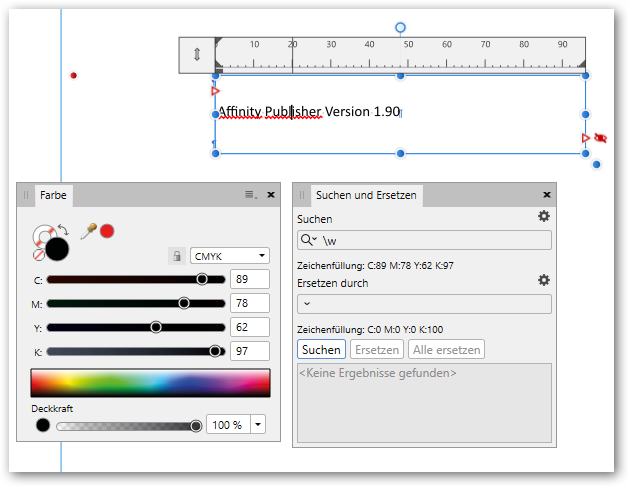Set color to none icon

click(x=38, y=255)
